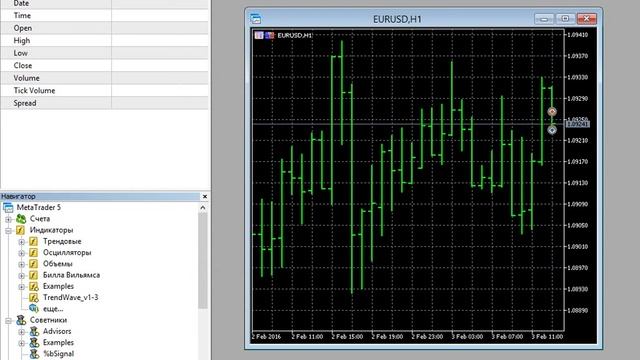Click the TrendWave_v1-3 indicator icon
The width and height of the screenshot is (640, 360).
(x=34, y=298)
